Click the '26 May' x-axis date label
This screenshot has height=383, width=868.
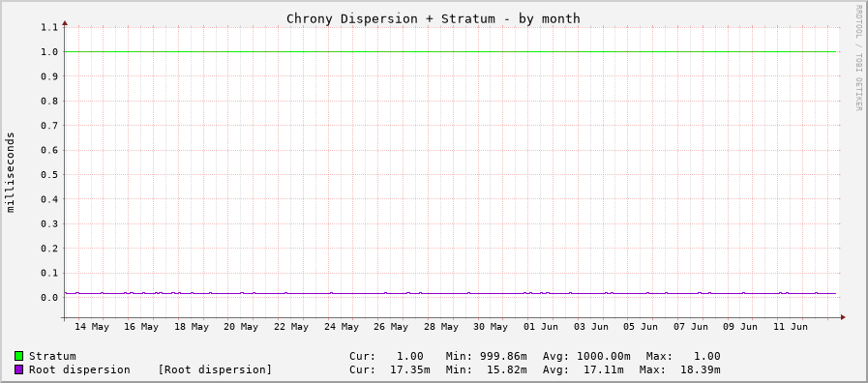click(391, 327)
